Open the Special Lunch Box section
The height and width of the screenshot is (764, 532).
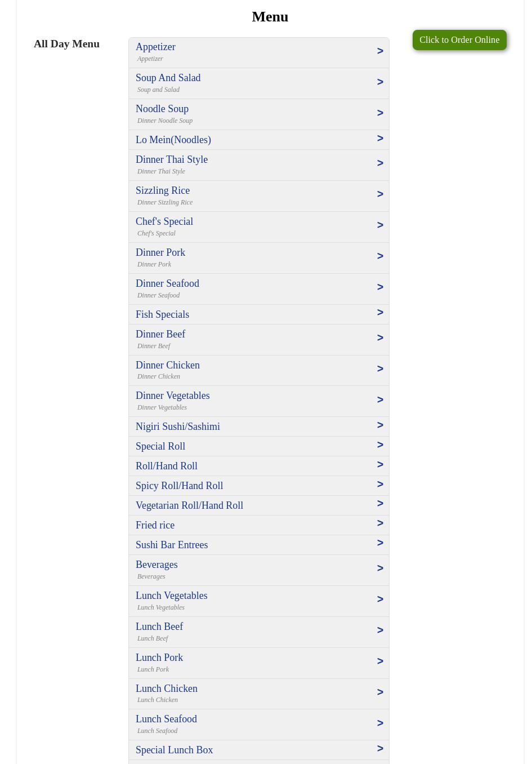tap(174, 750)
